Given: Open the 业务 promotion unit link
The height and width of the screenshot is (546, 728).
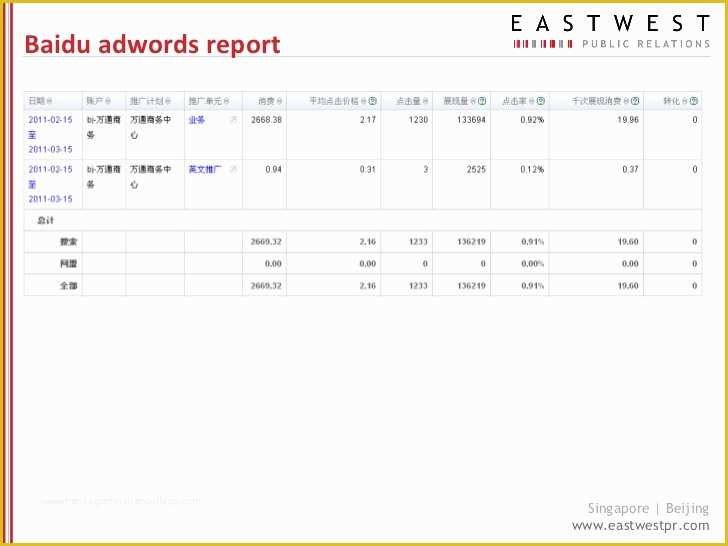Looking at the screenshot, I should 196,120.
